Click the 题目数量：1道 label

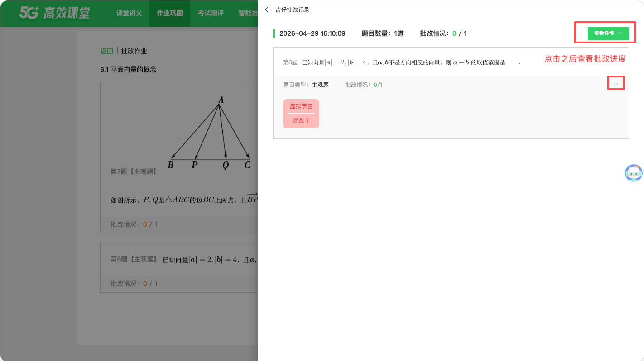[x=383, y=33]
